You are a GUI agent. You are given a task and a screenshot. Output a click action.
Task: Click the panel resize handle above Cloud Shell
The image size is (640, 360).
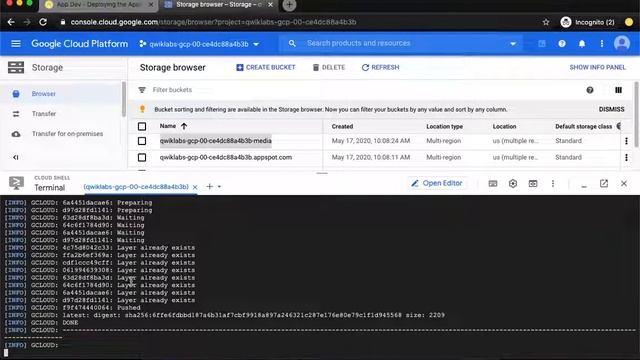[322, 173]
